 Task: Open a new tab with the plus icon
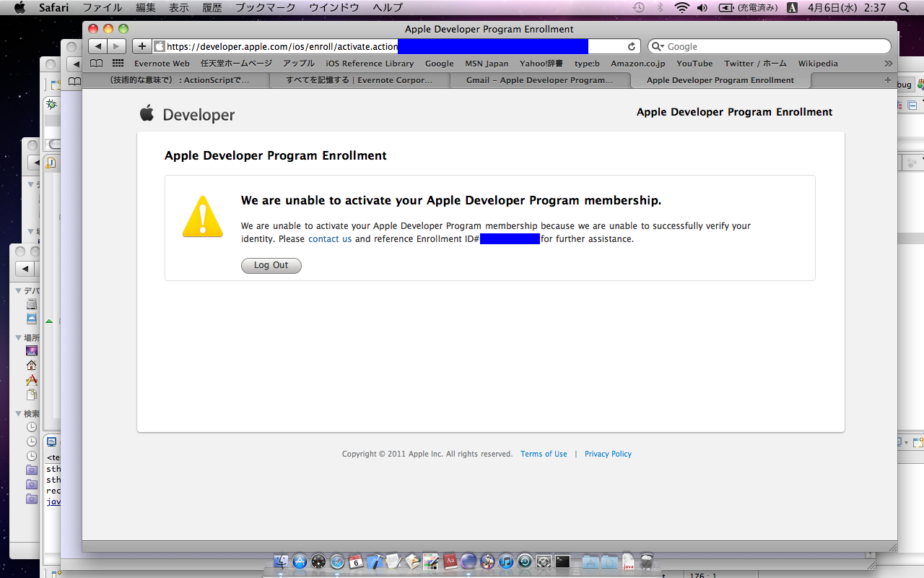click(x=887, y=80)
